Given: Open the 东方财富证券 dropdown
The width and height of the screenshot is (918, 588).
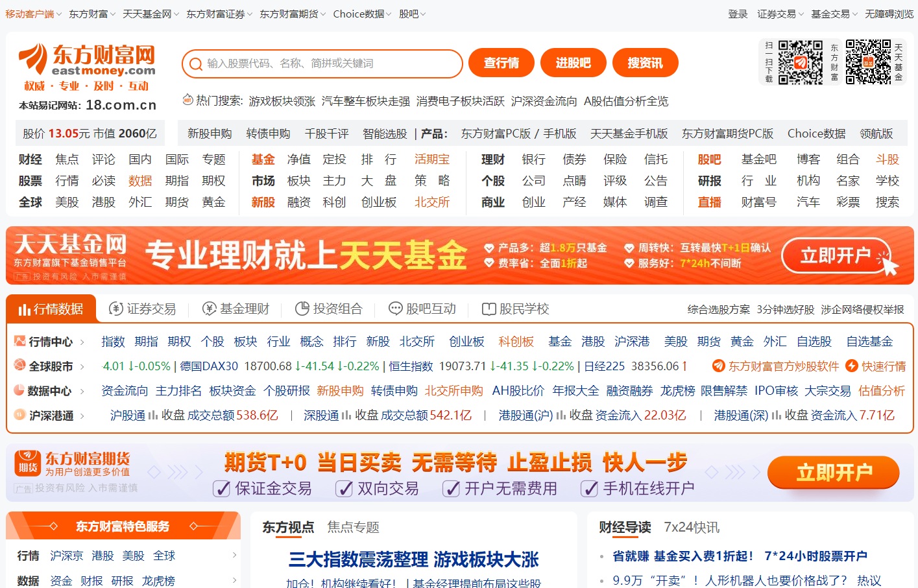Looking at the screenshot, I should tap(219, 14).
